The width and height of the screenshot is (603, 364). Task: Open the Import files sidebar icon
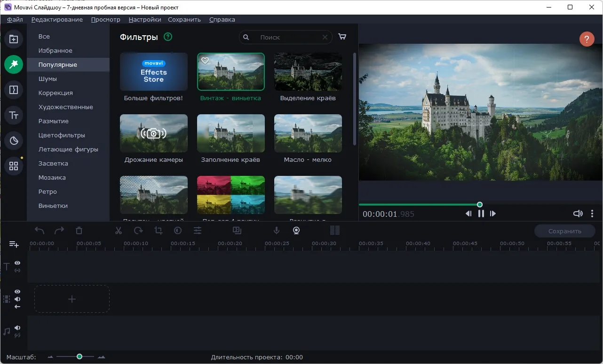[x=14, y=39]
